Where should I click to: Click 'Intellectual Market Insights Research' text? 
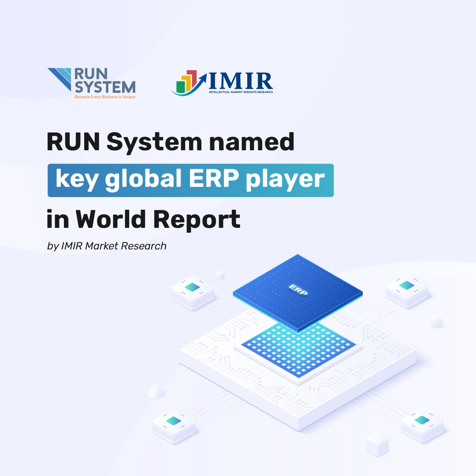(241, 92)
